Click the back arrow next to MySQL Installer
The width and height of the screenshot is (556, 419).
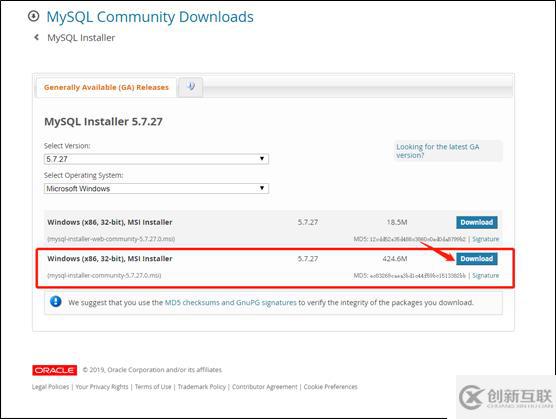click(36, 37)
